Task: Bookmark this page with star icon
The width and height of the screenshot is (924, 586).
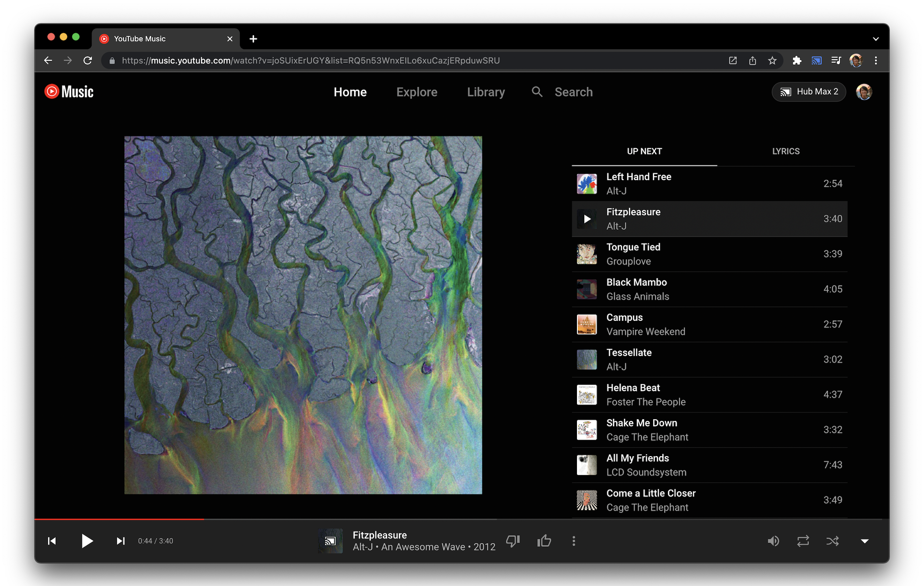Action: pos(772,61)
